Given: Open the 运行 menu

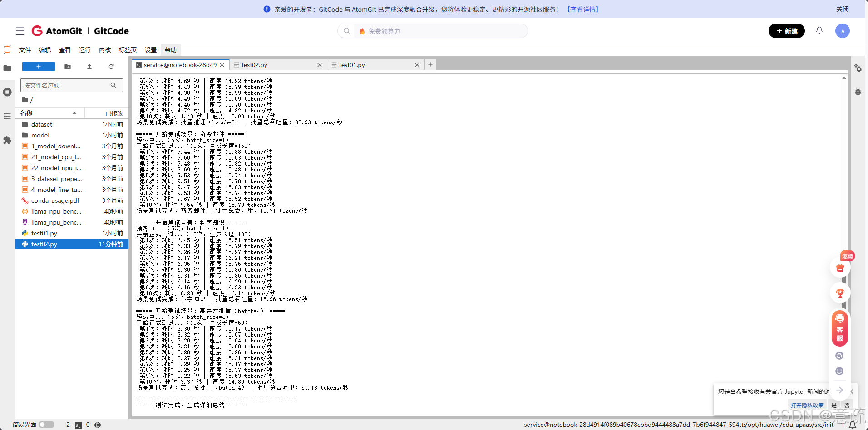Looking at the screenshot, I should (85, 50).
